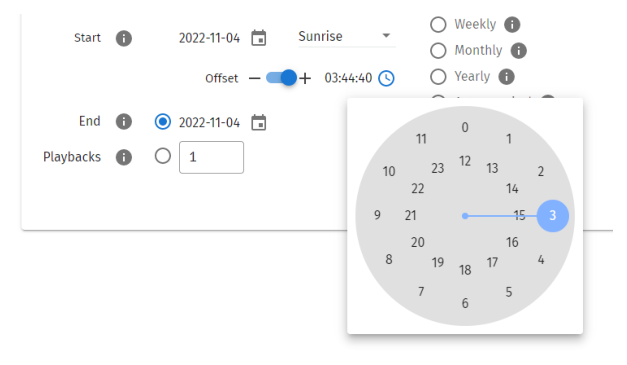Image resolution: width=627 pixels, height=365 pixels.
Task: Click the offset time clock icon
Action: click(x=386, y=78)
